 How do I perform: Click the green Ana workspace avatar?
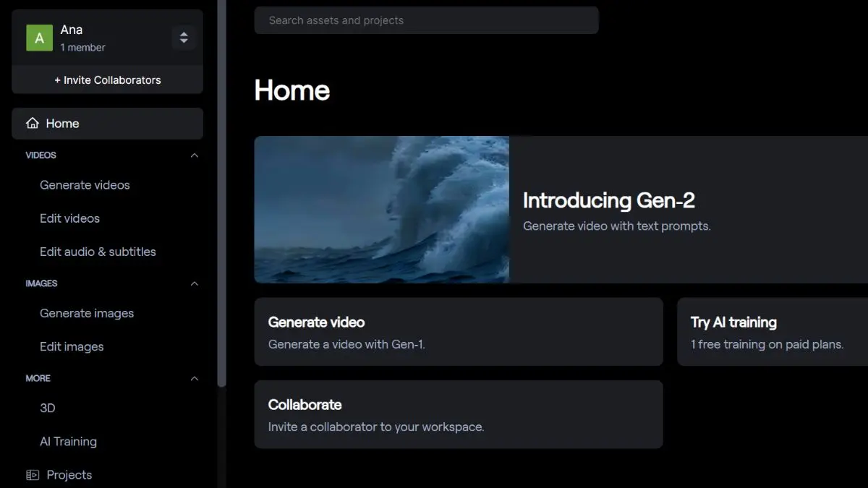click(39, 38)
